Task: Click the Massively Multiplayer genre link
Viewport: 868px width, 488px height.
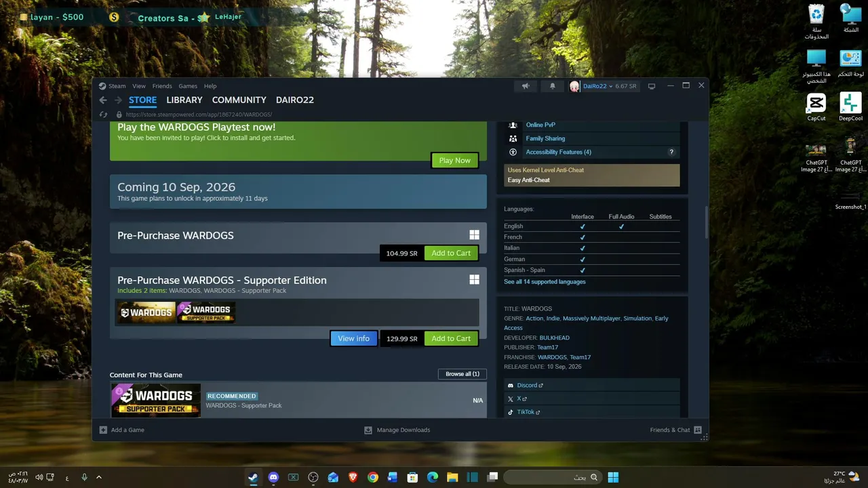Action: tap(593, 319)
